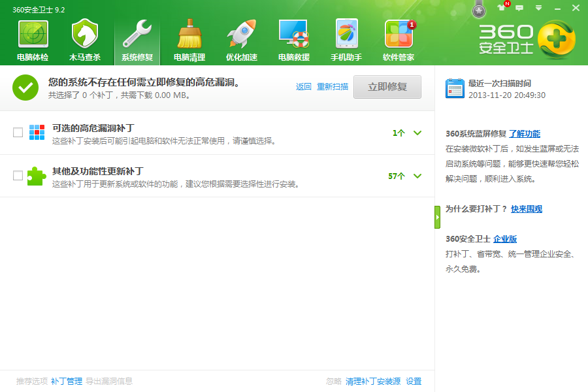Viewport: 588px width, 392px height.
Task: Click Windows logo icon for 可选的高危漏洞补丁
Action: [37, 132]
